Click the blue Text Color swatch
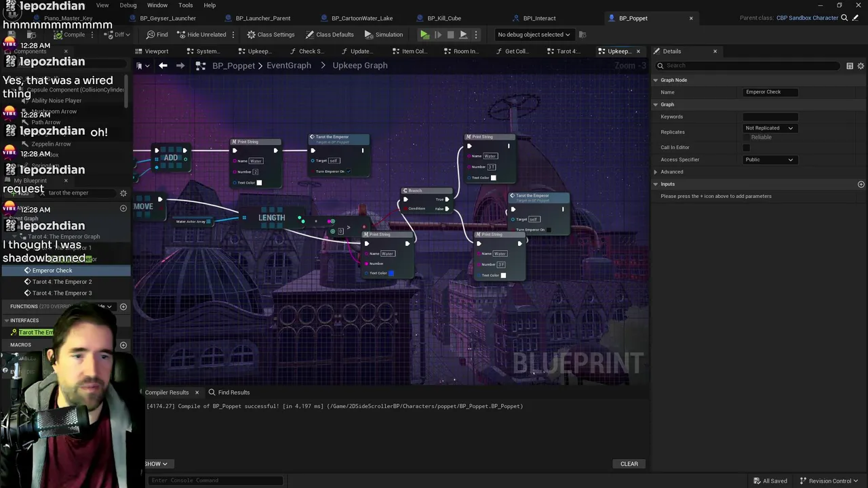This screenshot has width=868, height=488. click(x=391, y=273)
